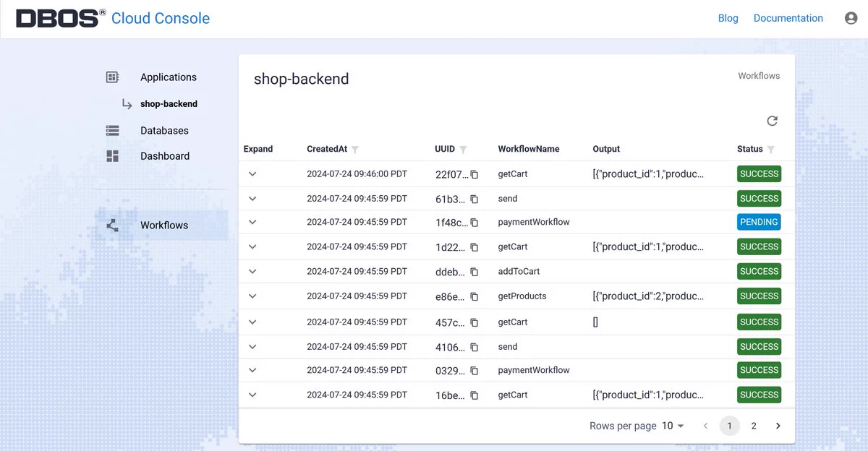Click the Workflows share icon in sidebar
Image resolution: width=868 pixels, height=451 pixels.
(x=112, y=225)
